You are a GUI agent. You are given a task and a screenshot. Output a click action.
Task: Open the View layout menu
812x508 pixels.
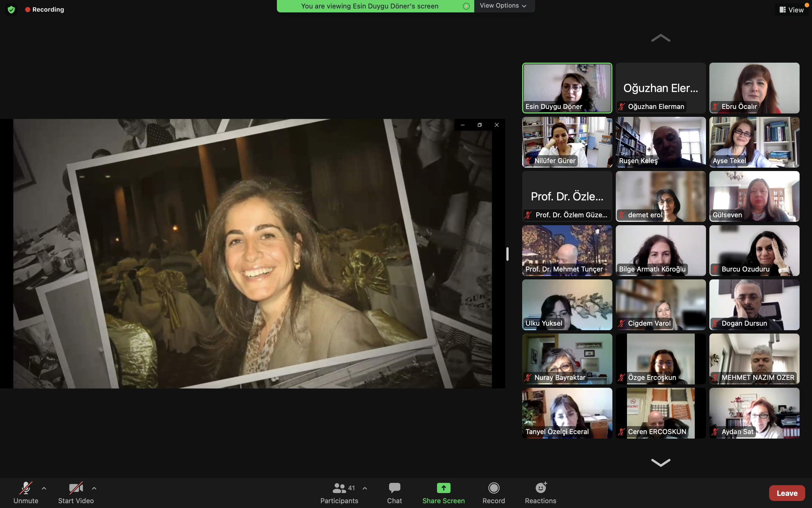(x=791, y=10)
